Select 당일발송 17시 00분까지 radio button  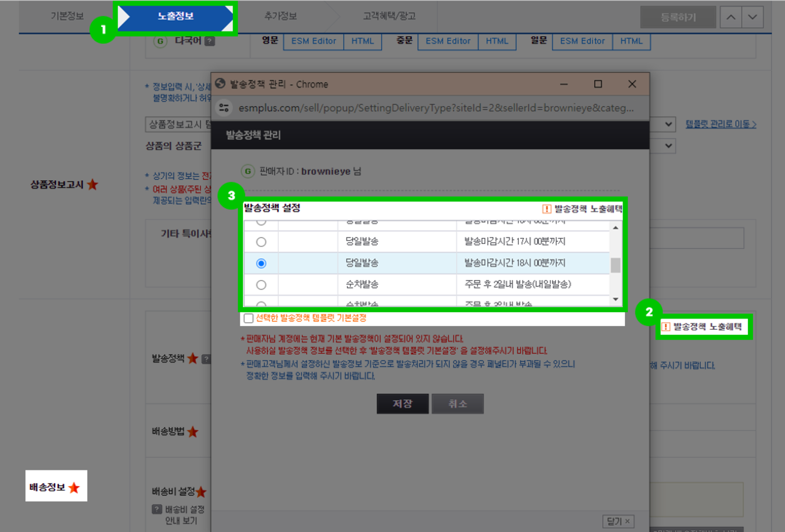[x=261, y=242]
